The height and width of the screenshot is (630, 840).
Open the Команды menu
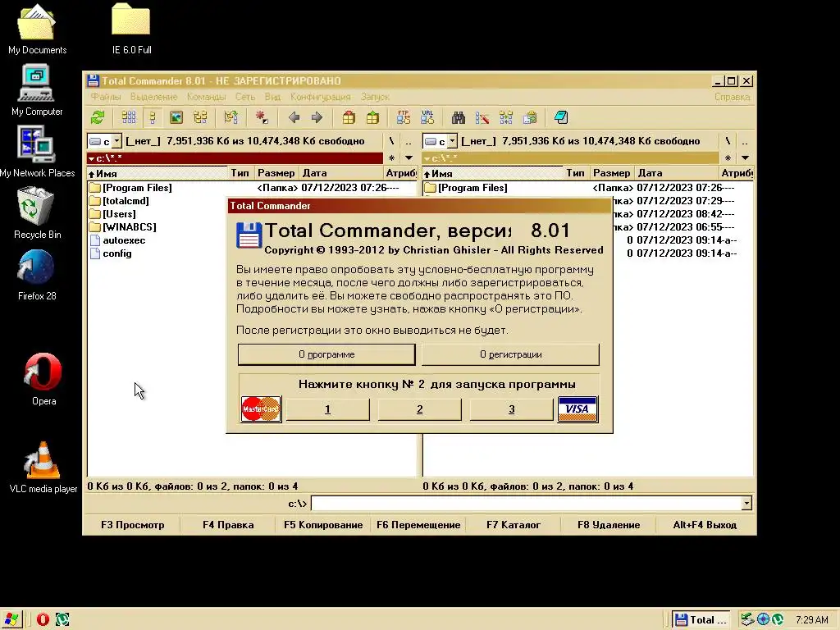pyautogui.click(x=206, y=97)
